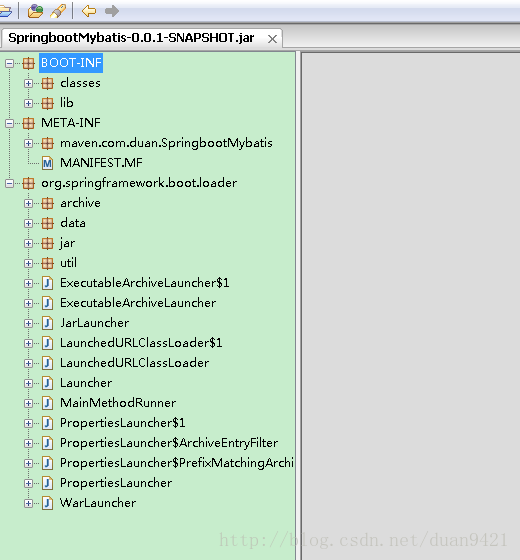520x560 pixels.
Task: Close the SpringbootMybatis jar tab
Action: pos(272,39)
